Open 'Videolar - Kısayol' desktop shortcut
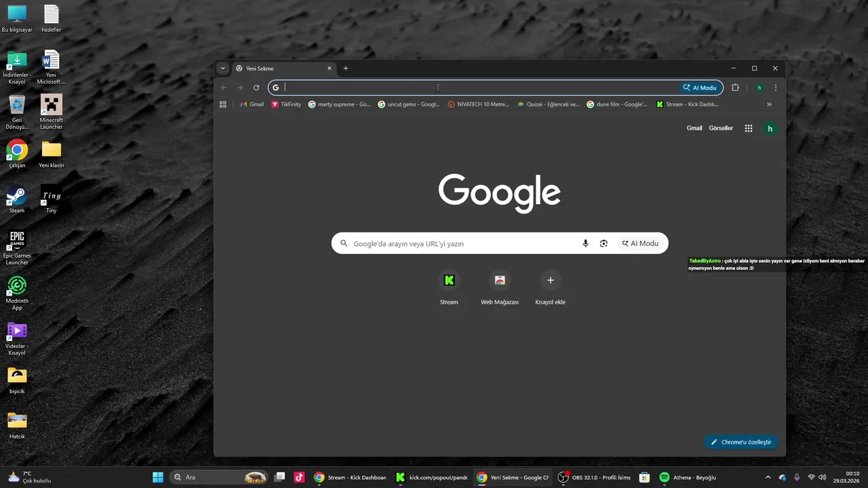 tap(17, 339)
